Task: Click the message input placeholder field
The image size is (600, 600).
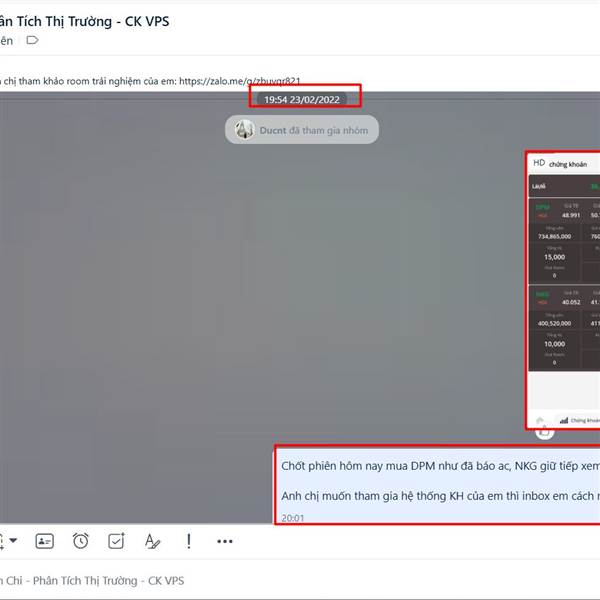Action: tap(92, 580)
